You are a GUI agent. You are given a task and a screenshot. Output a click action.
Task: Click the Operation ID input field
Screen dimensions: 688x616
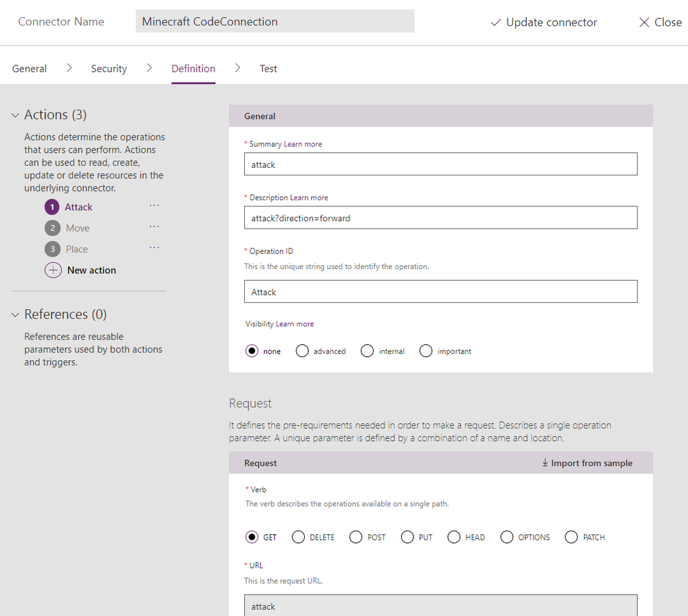[x=440, y=292]
